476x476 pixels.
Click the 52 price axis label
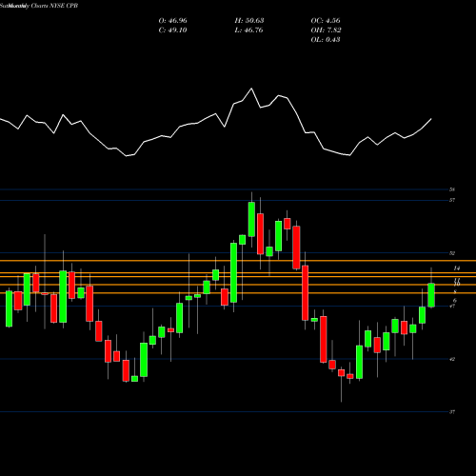click(x=452, y=253)
